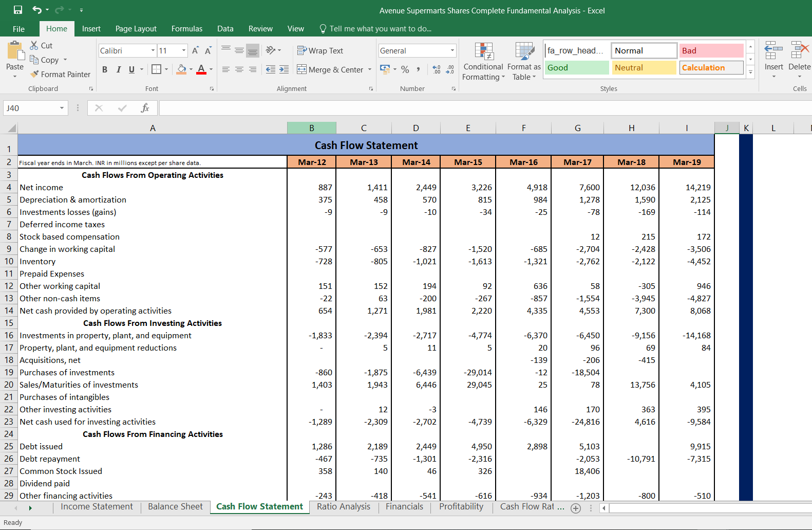Decrease indent of cell contents
Image resolution: width=812 pixels, height=530 pixels.
(271, 69)
